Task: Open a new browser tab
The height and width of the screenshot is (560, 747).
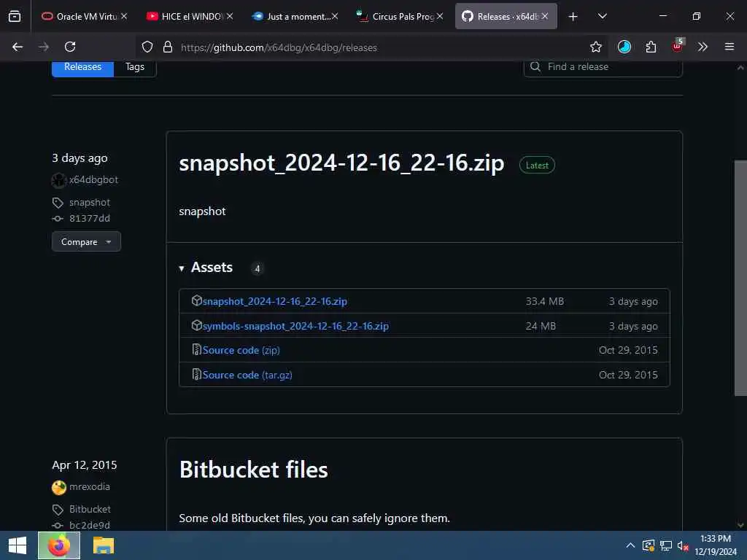Action: (573, 16)
